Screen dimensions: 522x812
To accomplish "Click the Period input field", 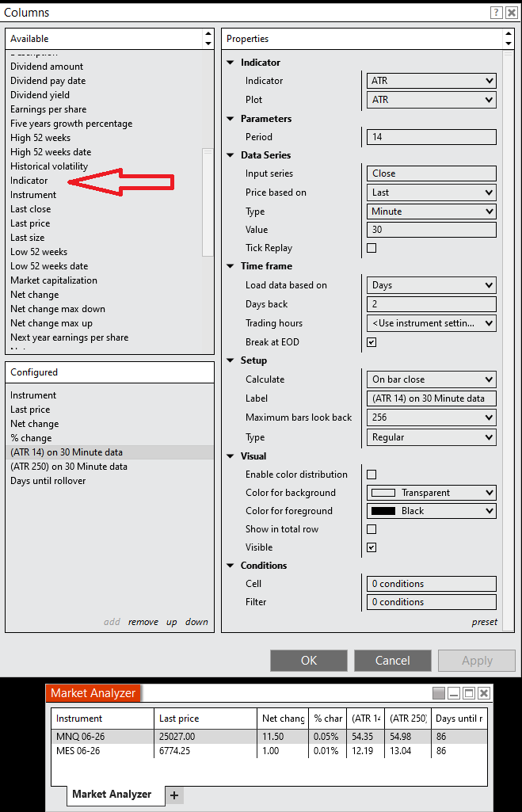I will 432,137.
